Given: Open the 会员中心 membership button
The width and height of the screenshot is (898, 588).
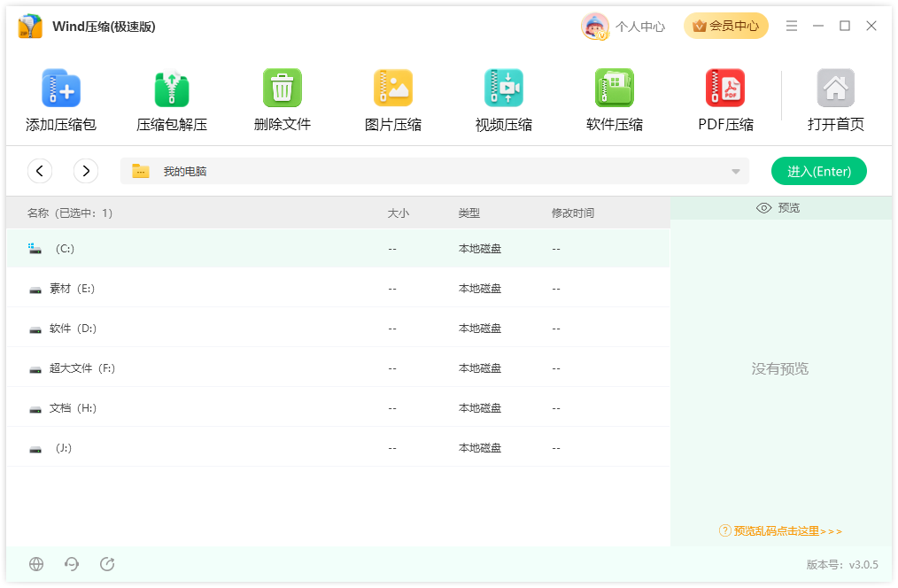Looking at the screenshot, I should click(725, 26).
